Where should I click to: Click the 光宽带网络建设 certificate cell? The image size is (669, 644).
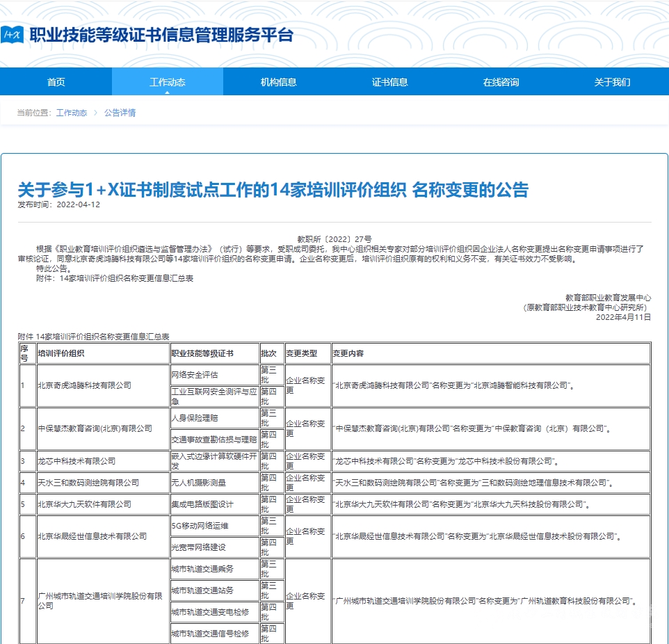tap(215, 547)
